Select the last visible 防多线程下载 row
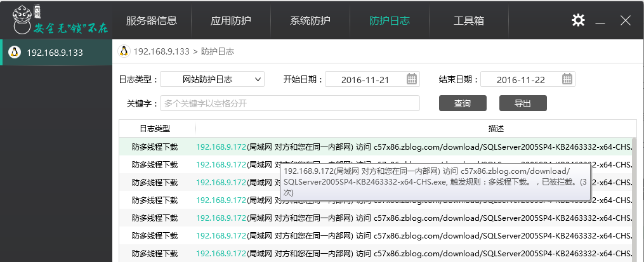644x262 pixels. point(376,253)
